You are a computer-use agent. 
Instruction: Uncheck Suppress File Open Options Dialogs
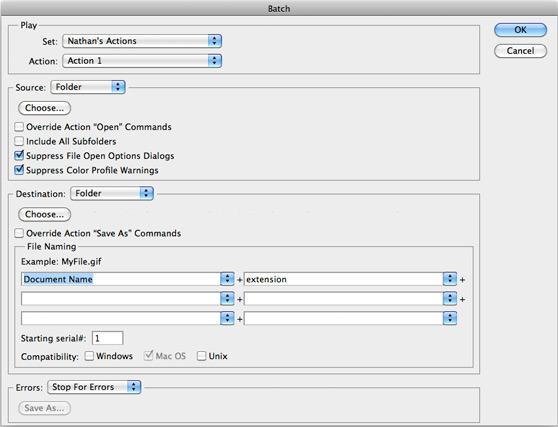click(x=19, y=155)
